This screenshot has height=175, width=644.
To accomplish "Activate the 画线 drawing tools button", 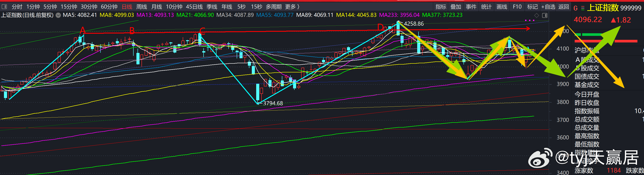I will (x=502, y=7).
